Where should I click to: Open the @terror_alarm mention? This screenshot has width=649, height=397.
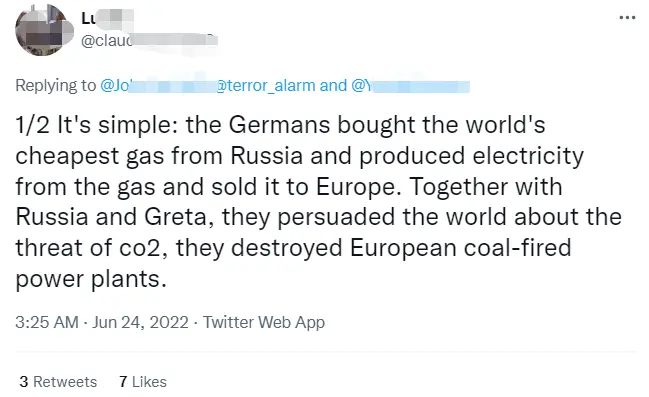[265, 86]
